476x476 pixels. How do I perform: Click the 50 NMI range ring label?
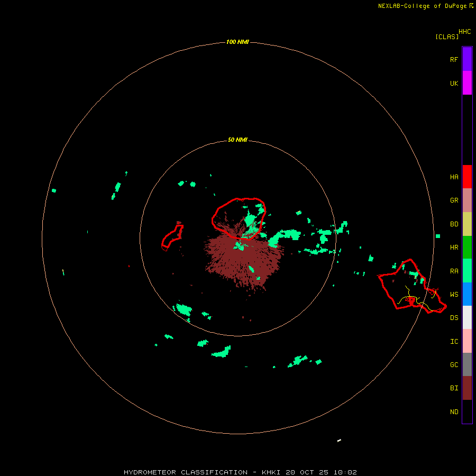click(237, 140)
